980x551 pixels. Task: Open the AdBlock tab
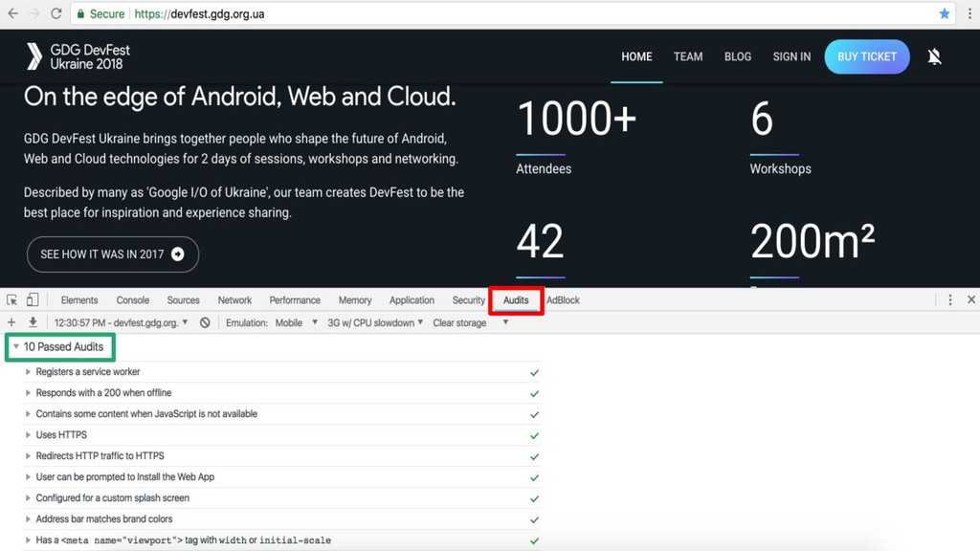(563, 299)
